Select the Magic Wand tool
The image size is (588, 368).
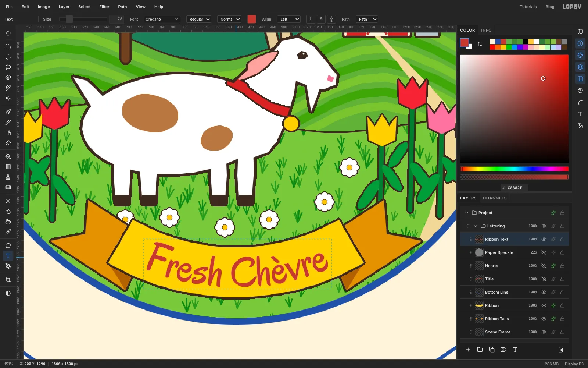coord(8,88)
